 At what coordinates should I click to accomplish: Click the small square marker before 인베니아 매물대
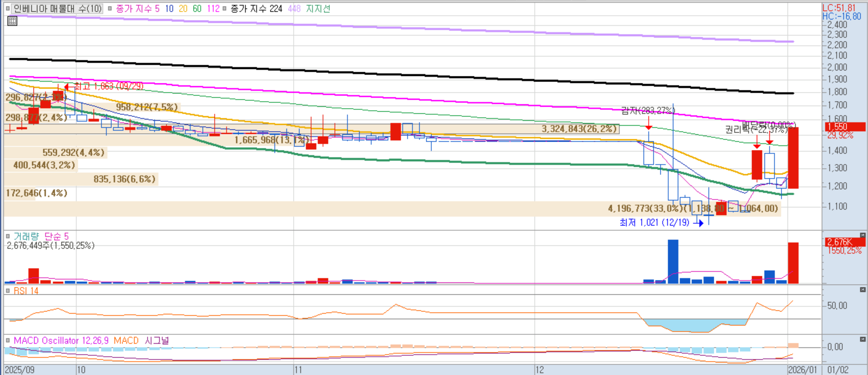[x=8, y=8]
